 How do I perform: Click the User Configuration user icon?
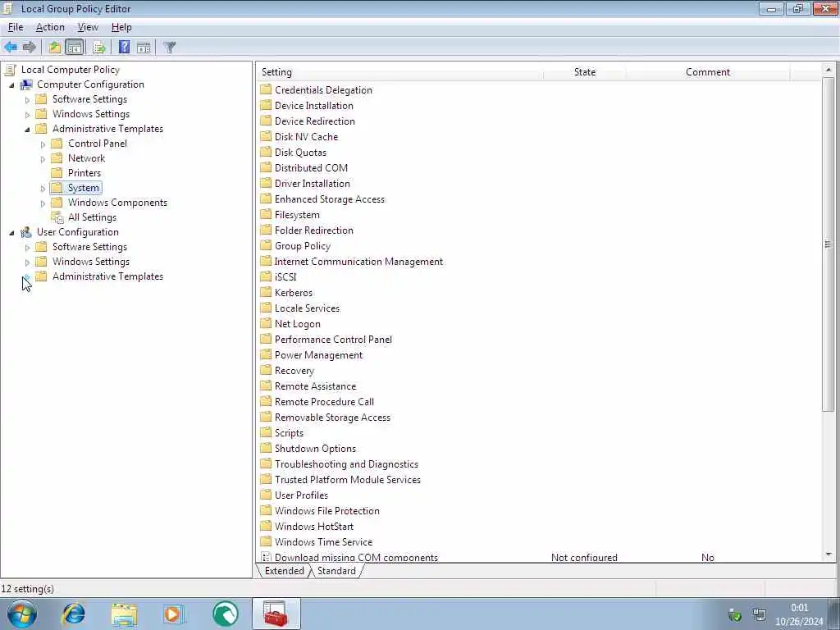(26, 232)
